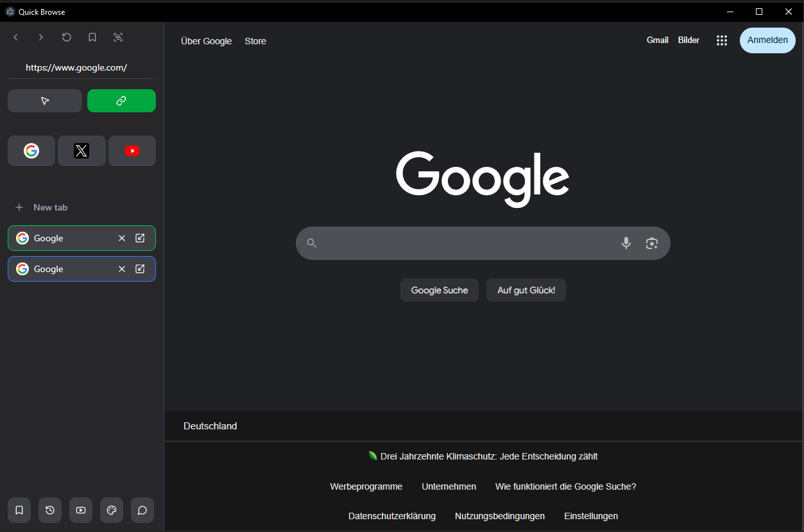Open the Datenschutzerklärung footer link
The width and height of the screenshot is (804, 532).
pos(392,516)
